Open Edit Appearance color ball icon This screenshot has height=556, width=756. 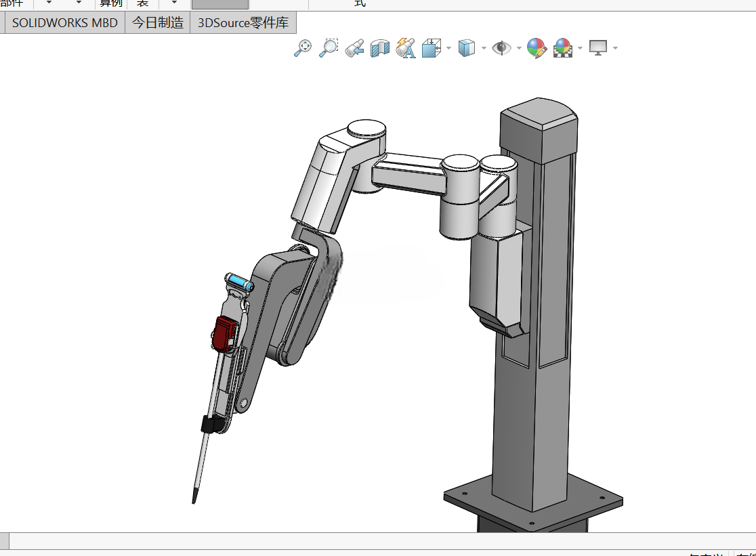(537, 48)
